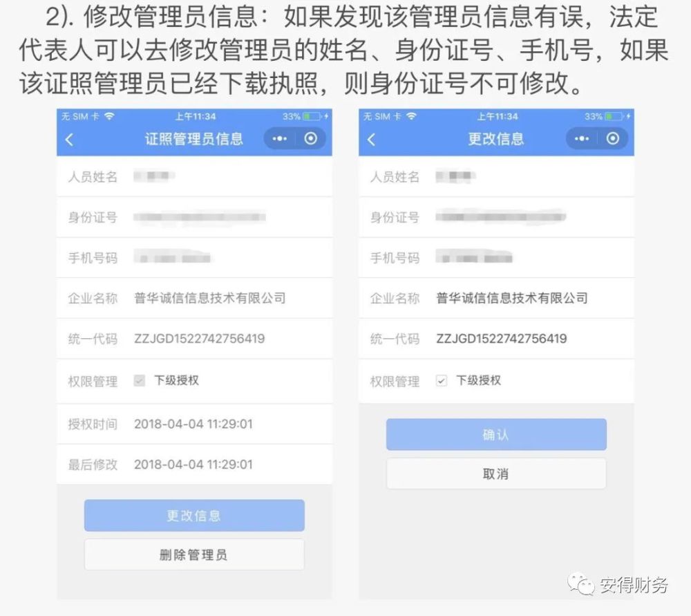Open more options on 证照管理员信息 header

pyautogui.click(x=279, y=139)
